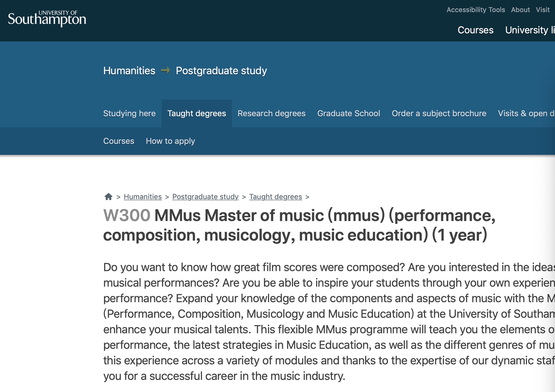Screen dimensions: 555x392
Task: Follow the Postgraduate study breadcrumb link
Action: (205, 197)
